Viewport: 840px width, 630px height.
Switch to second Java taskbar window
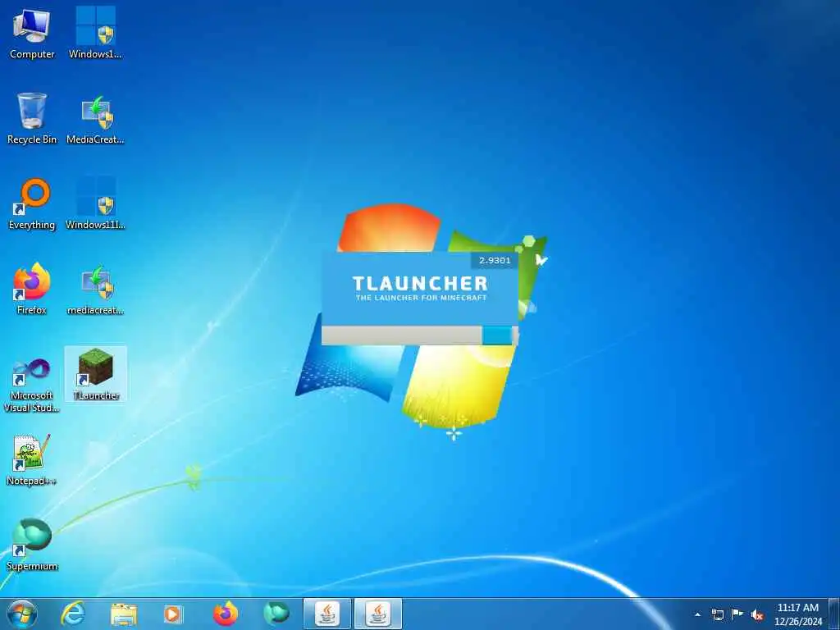pyautogui.click(x=378, y=614)
